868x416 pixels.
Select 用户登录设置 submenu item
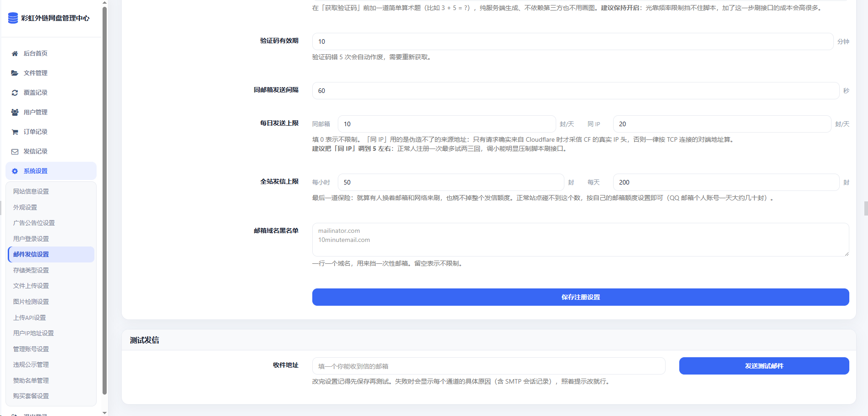pos(51,239)
